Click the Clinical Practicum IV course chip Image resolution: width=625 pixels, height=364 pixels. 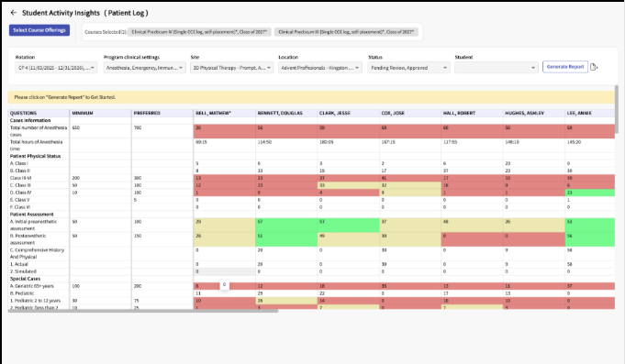199,32
